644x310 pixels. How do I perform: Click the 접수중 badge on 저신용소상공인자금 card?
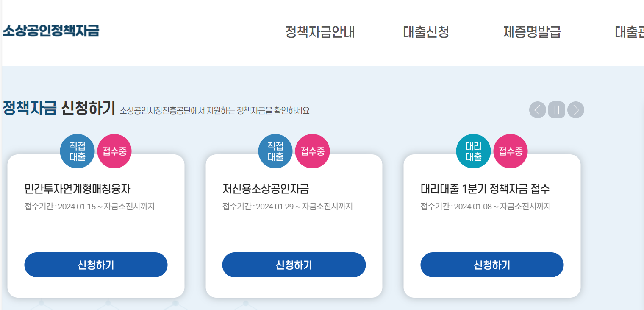click(x=312, y=151)
